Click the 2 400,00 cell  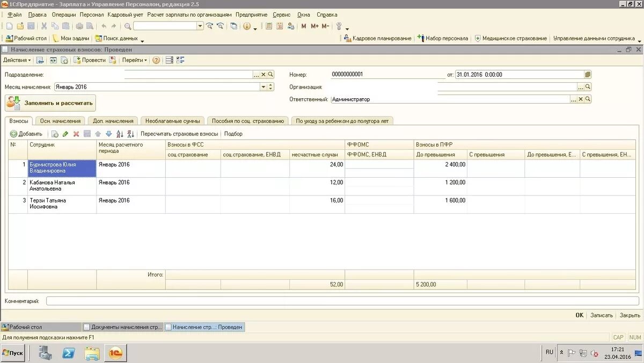[440, 169]
